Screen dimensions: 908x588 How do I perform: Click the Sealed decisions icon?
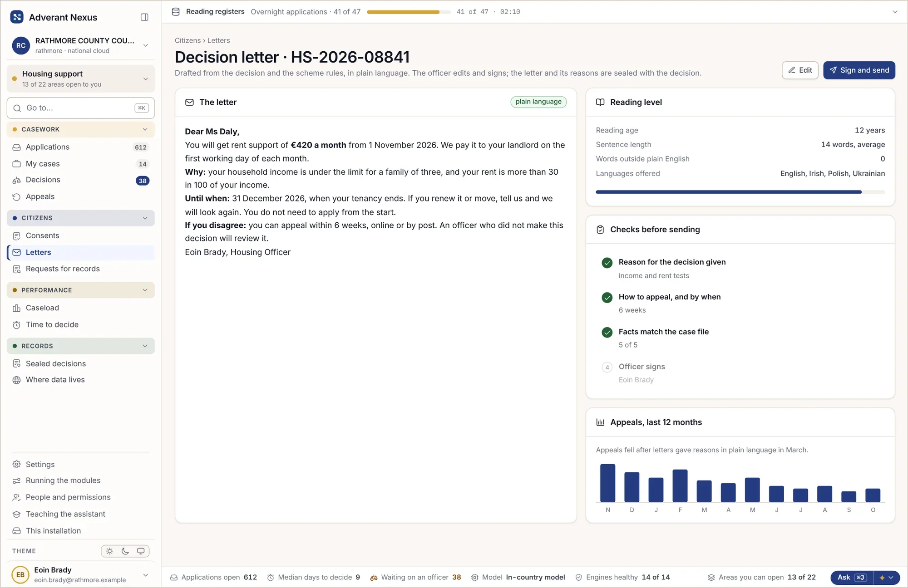[17, 364]
